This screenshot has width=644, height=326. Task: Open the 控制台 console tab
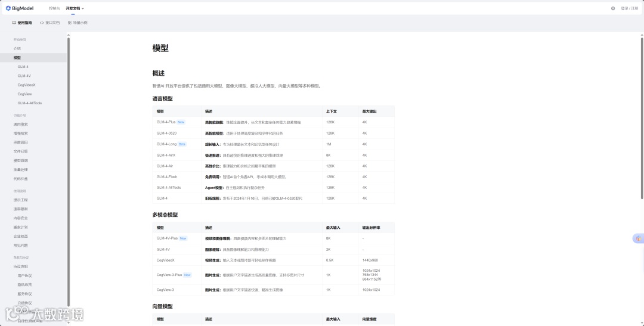(54, 8)
